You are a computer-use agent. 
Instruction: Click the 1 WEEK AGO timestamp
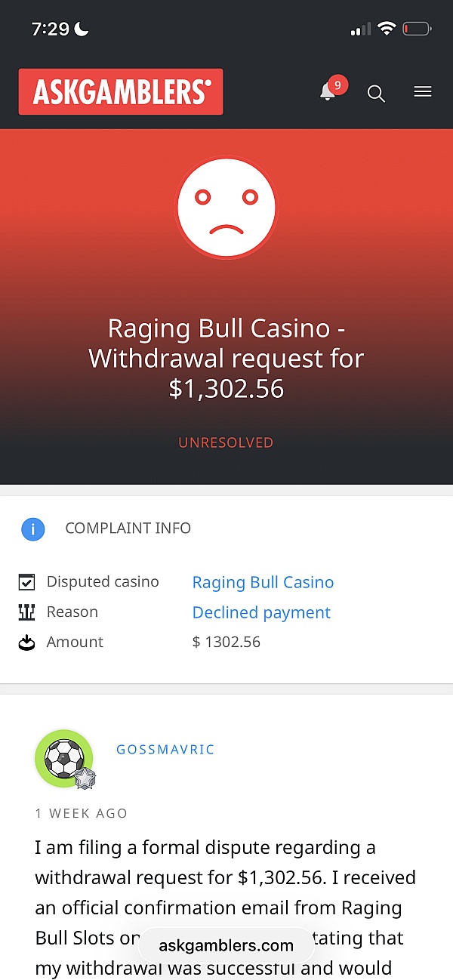(82, 813)
